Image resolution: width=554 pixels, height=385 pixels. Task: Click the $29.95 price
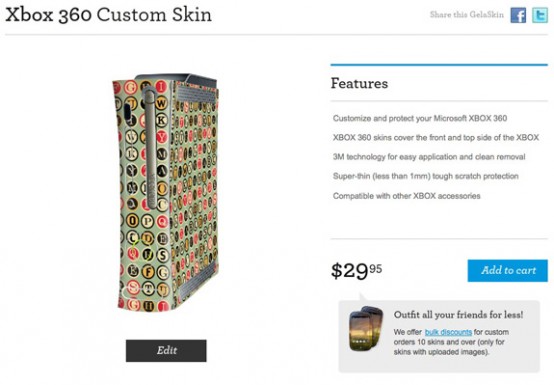coord(356,271)
